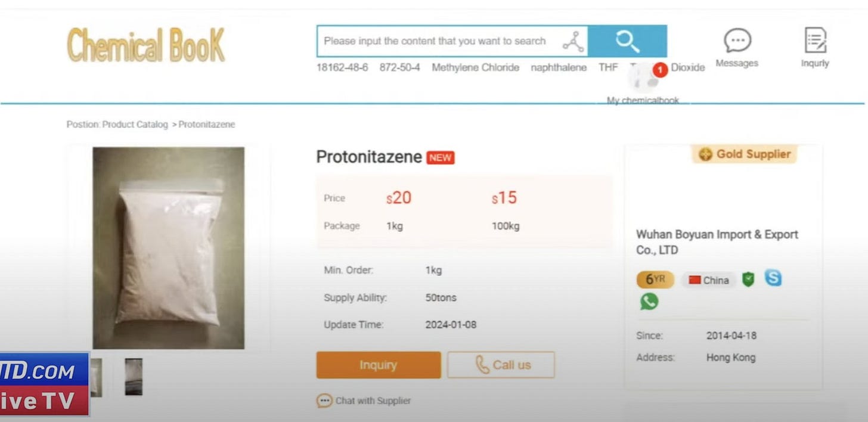This screenshot has height=422, width=868.
Task: Click the orange Inquiry button
Action: (x=379, y=365)
